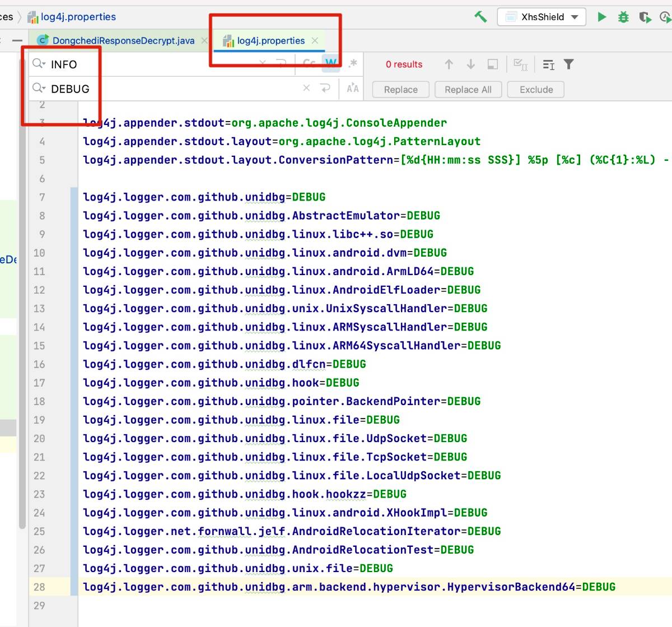Screen dimensions: 672x627
Task: Click the ARM64SyscallHandler=DEBUG line
Action: click(292, 346)
